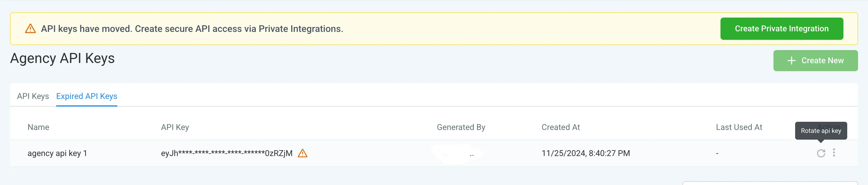Click the warning icon in the yellow banner

(x=30, y=29)
